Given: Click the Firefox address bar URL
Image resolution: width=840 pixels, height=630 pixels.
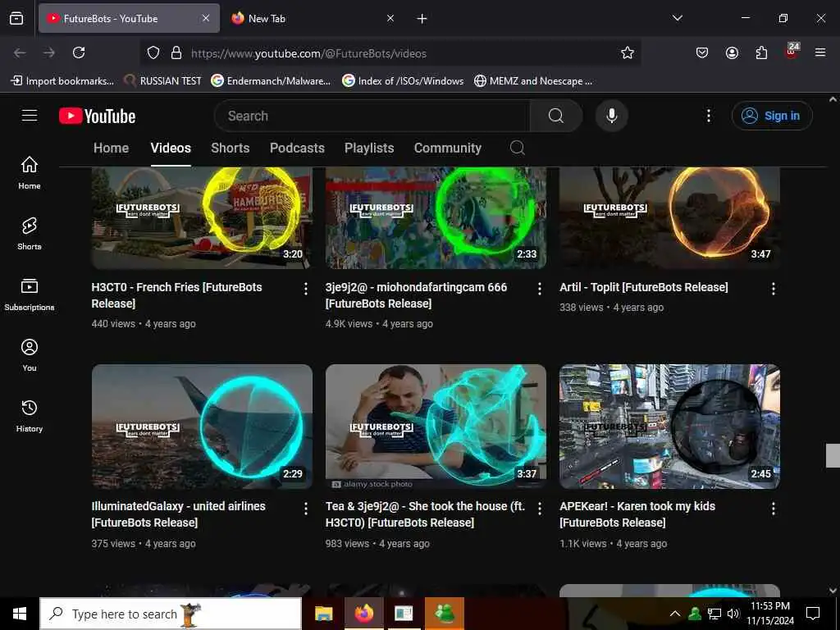Looking at the screenshot, I should 308,53.
